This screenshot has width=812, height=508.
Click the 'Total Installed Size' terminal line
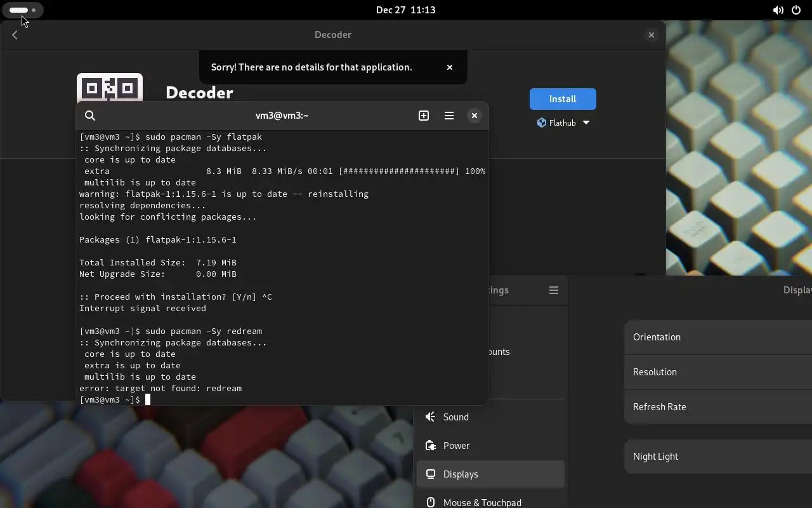[158, 263]
